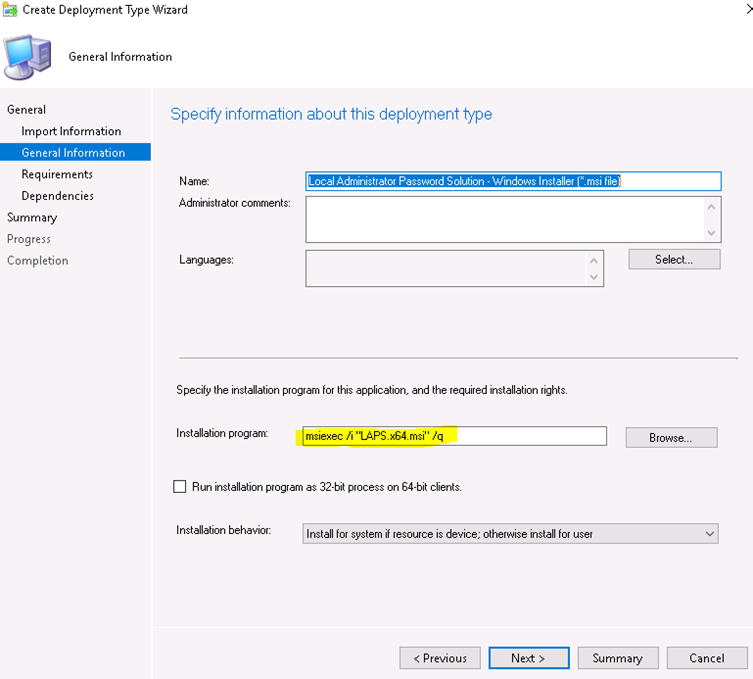Screen dimensions: 753x679
Task: Browse for the installation program
Action: [x=671, y=437]
